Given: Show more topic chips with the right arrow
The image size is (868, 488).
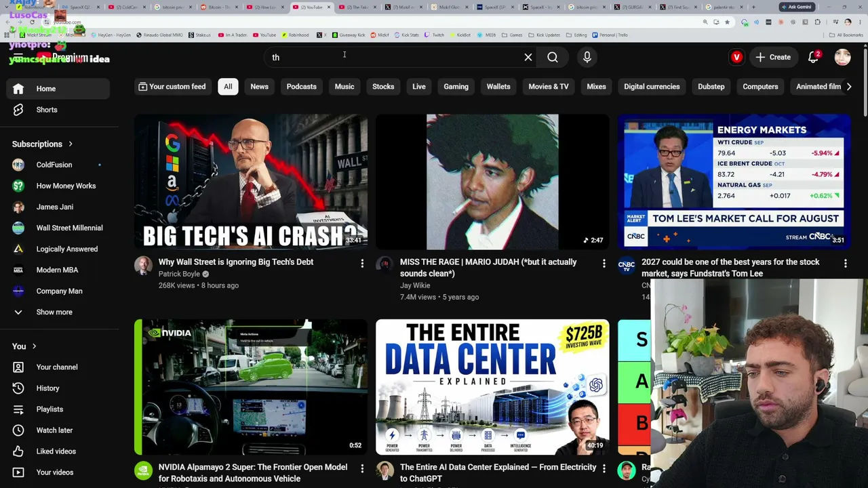Looking at the screenshot, I should (849, 87).
